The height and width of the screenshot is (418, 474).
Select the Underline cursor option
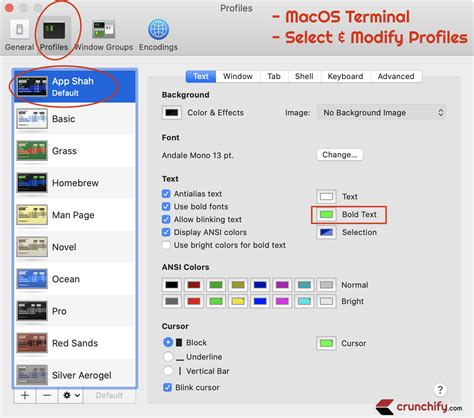coord(168,357)
